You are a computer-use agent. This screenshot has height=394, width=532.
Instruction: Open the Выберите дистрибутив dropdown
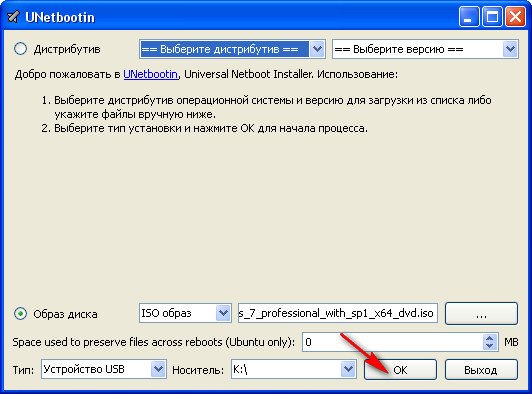tap(232, 49)
